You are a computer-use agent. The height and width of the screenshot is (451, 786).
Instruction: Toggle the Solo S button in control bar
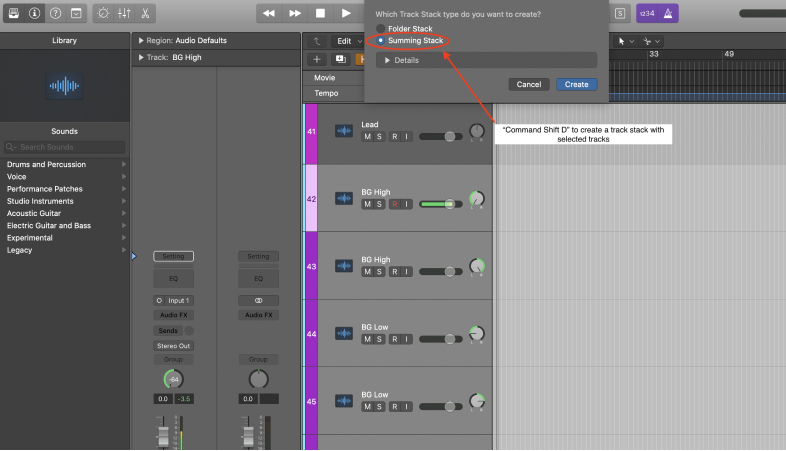(620, 14)
